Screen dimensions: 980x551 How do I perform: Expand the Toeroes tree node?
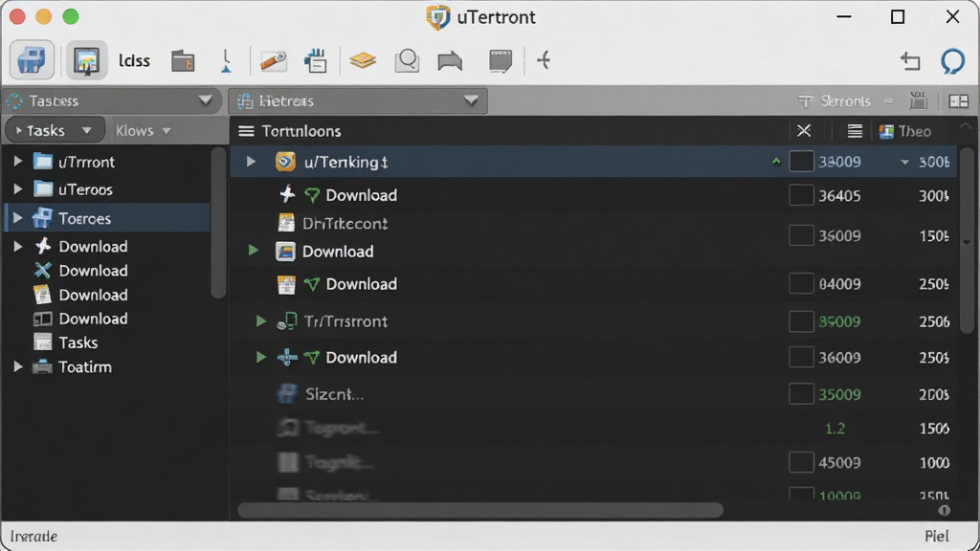click(18, 218)
